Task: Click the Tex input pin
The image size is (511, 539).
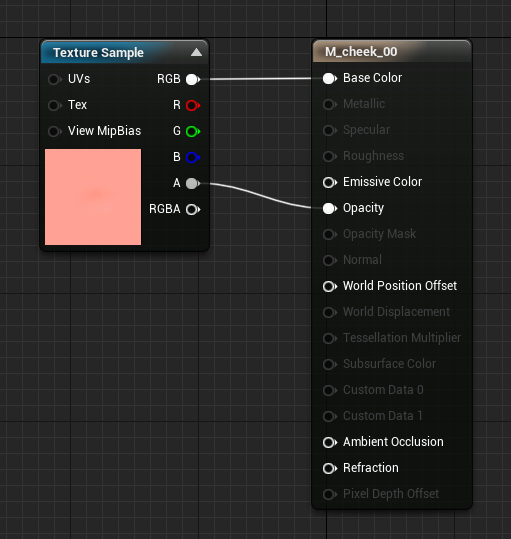Action: point(55,105)
